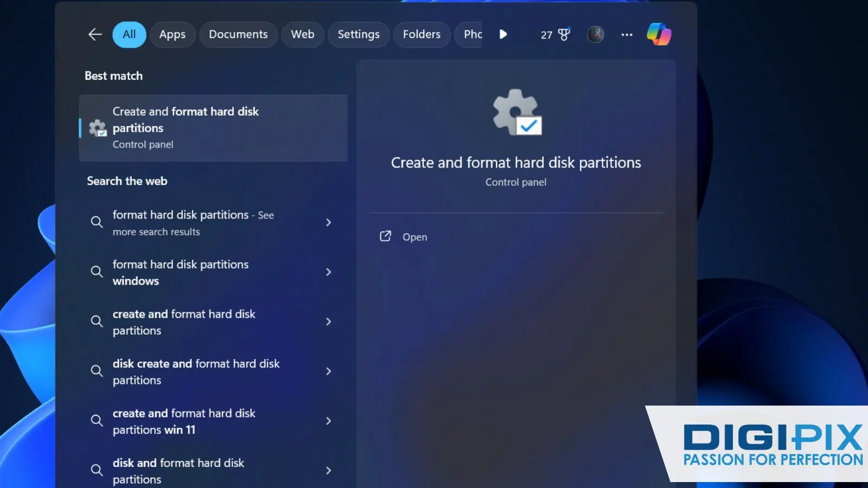Select the Settings filter tab
This screenshot has width=868, height=488.
359,35
